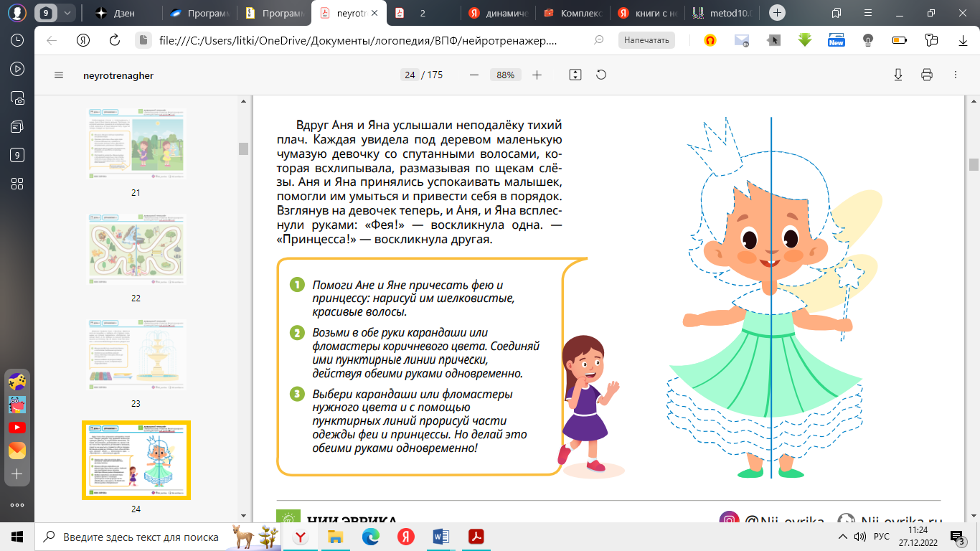
Task: Open Adobe Acrobat from the taskbar
Action: click(476, 537)
